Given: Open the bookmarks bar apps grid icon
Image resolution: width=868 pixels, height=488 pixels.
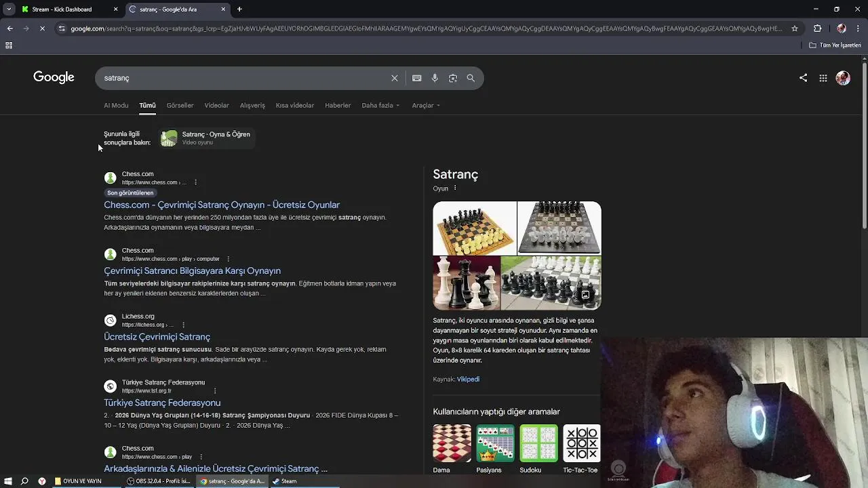Looking at the screenshot, I should click(x=9, y=45).
